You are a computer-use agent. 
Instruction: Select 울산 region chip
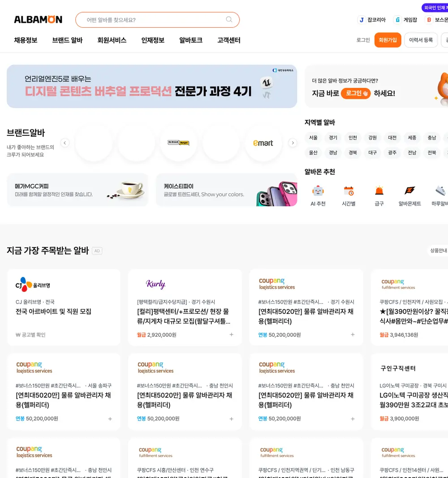click(313, 153)
